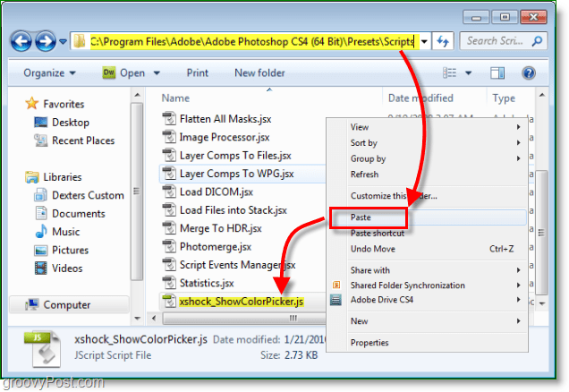Click the Dreamweaver Open button
The height and width of the screenshot is (392, 569).
123,73
